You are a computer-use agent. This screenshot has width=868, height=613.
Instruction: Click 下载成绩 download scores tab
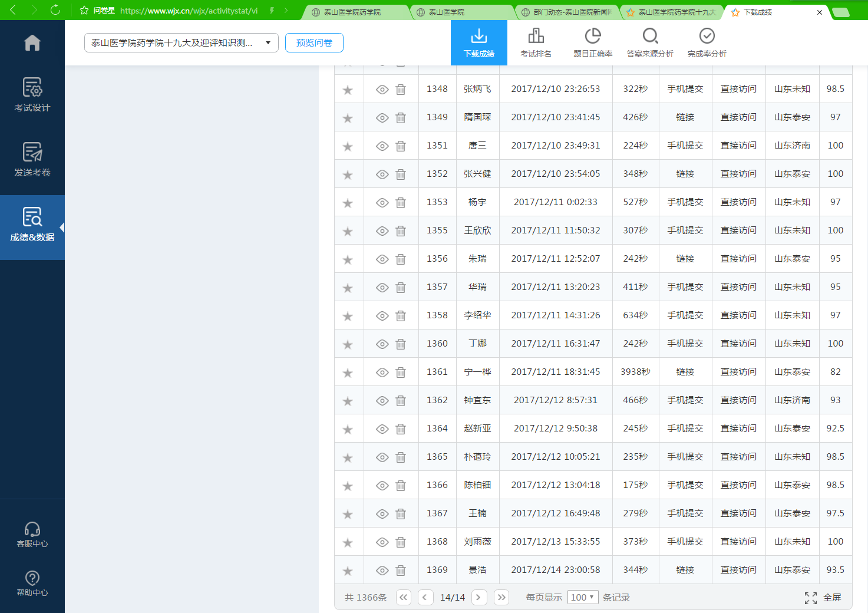pos(478,42)
